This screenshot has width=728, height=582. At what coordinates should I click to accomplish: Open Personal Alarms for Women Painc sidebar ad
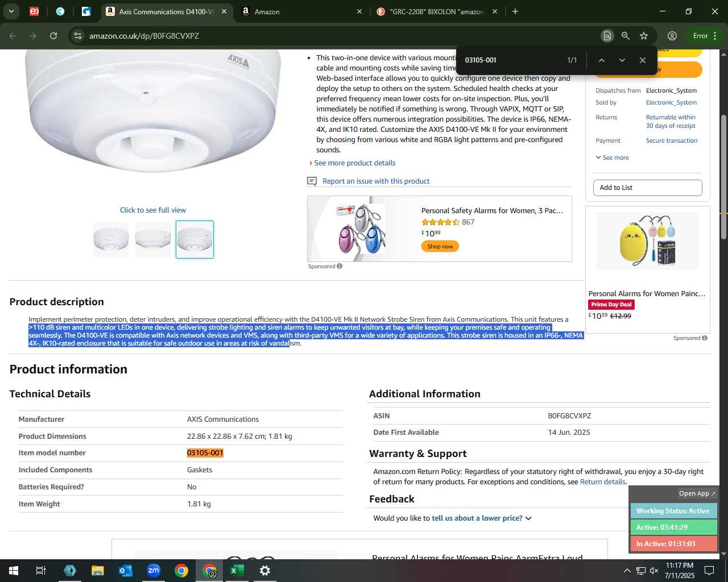tap(647, 294)
